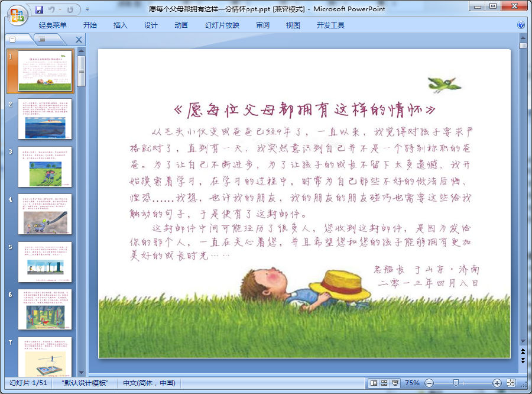Open PowerPoint help question mark icon
The width and height of the screenshot is (532, 394).
click(521, 25)
